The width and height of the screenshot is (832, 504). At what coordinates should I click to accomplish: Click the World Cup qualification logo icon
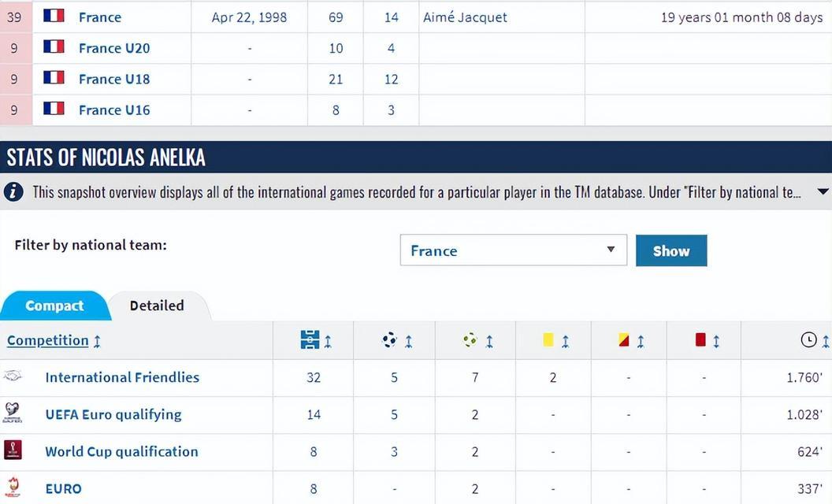[13, 450]
